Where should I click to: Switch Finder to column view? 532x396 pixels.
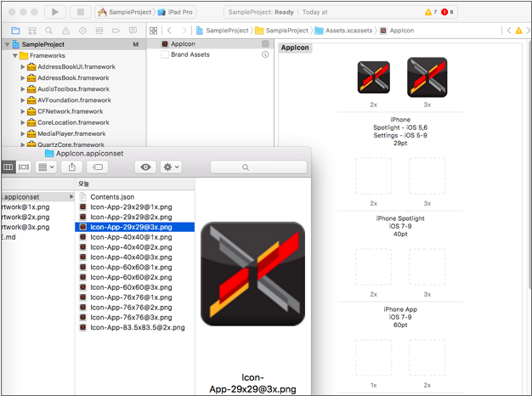8,167
